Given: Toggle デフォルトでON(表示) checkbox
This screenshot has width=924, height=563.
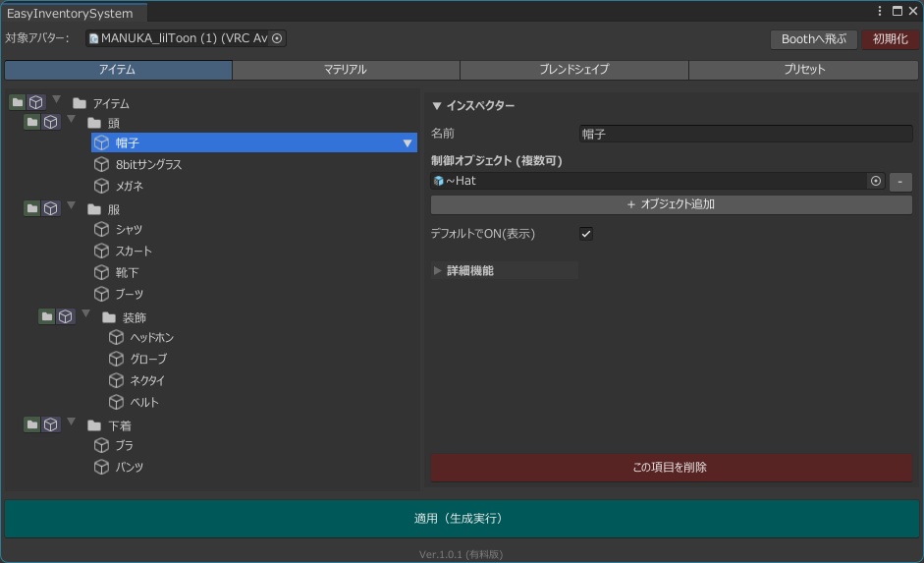Looking at the screenshot, I should [x=586, y=234].
